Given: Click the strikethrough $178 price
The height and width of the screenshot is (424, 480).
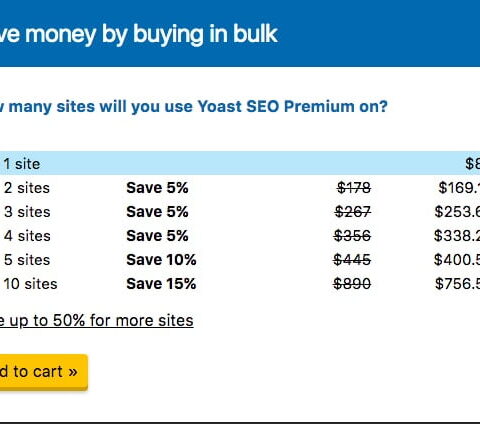Looking at the screenshot, I should 354,188.
